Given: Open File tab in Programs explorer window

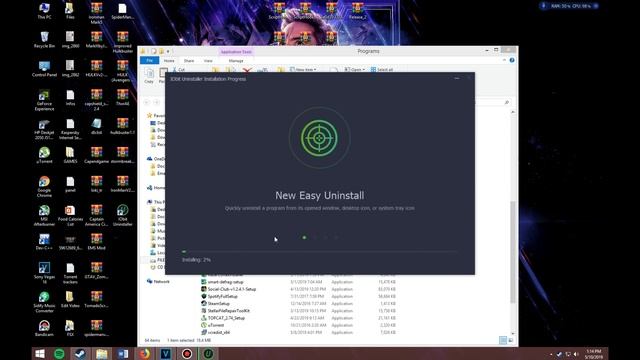Looking at the screenshot, I should coord(149,60).
